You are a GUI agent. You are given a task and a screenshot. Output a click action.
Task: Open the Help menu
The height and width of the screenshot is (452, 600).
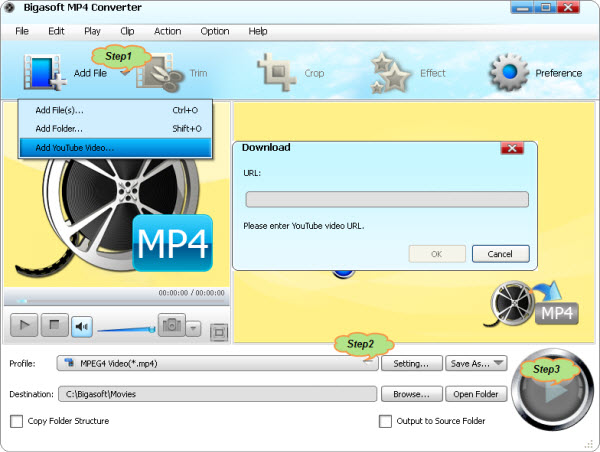pyautogui.click(x=258, y=31)
